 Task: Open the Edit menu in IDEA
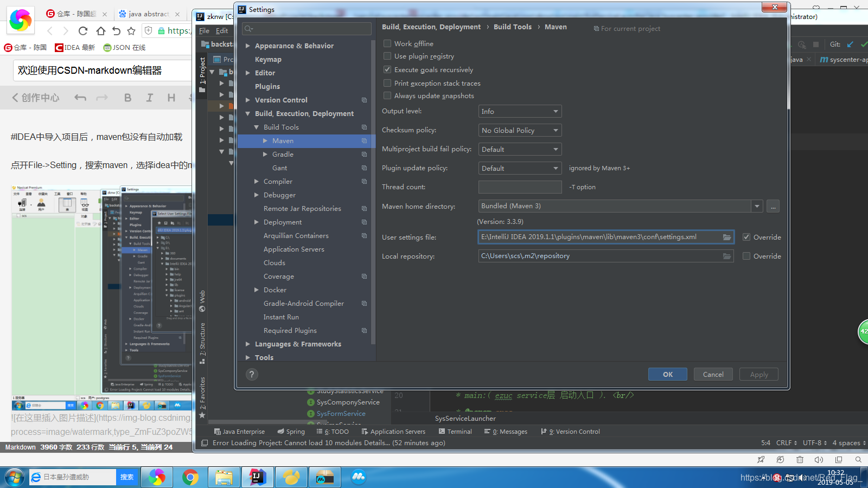[222, 31]
